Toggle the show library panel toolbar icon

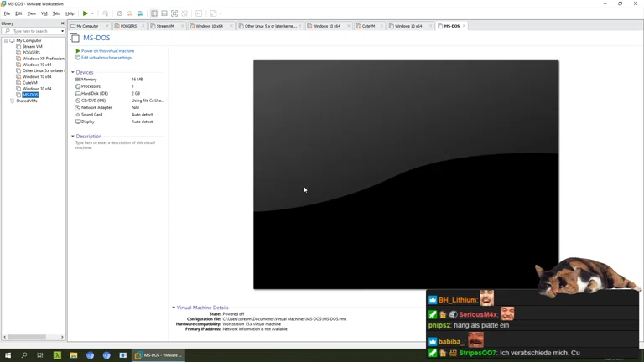pos(154,13)
